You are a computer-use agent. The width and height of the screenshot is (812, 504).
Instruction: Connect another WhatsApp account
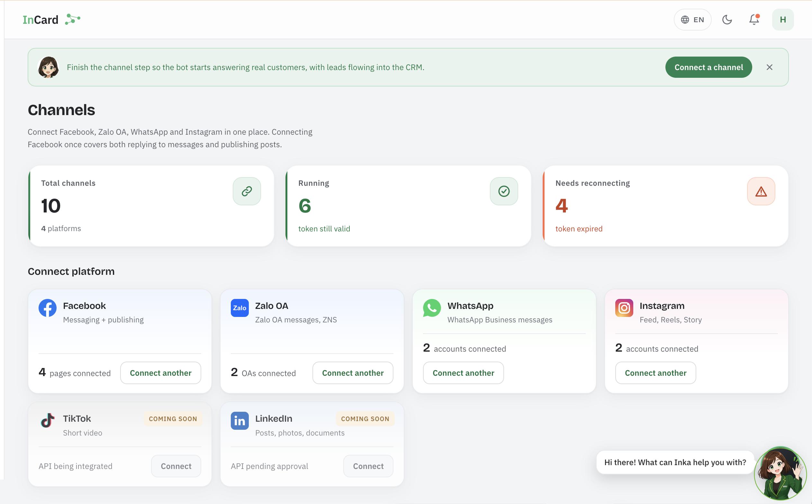tap(463, 373)
